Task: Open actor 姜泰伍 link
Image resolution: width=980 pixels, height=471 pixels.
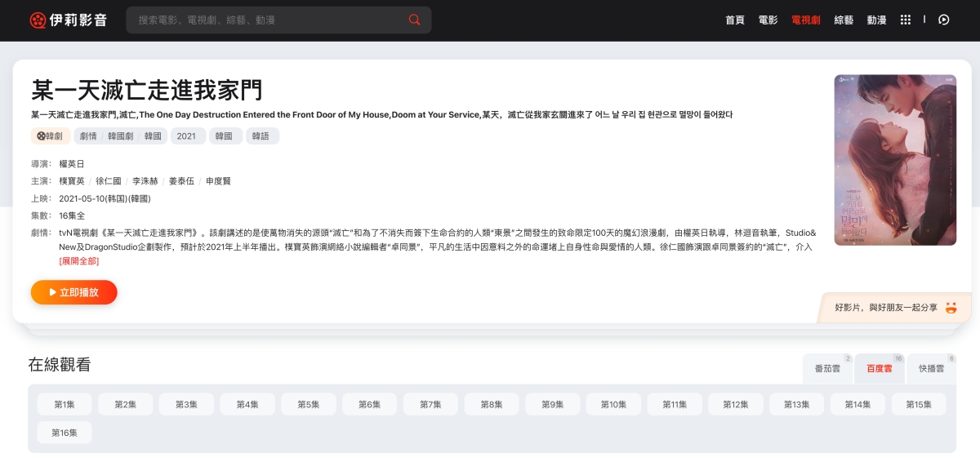Action: [x=181, y=181]
